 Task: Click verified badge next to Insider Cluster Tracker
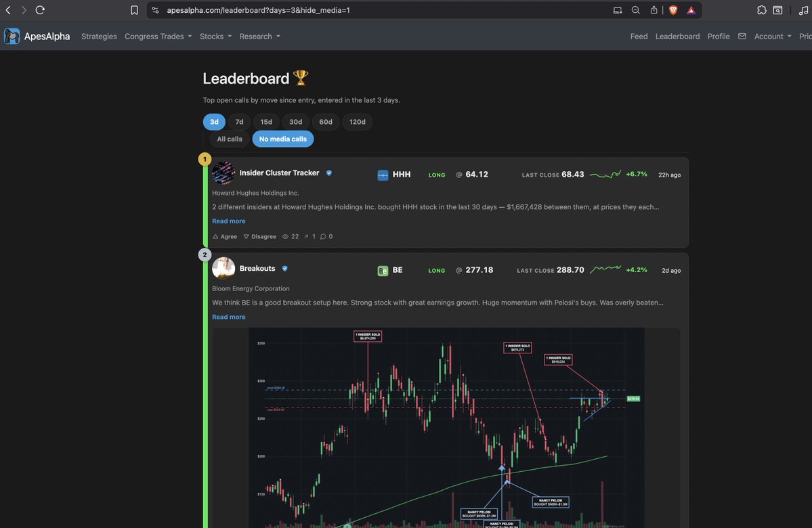329,173
